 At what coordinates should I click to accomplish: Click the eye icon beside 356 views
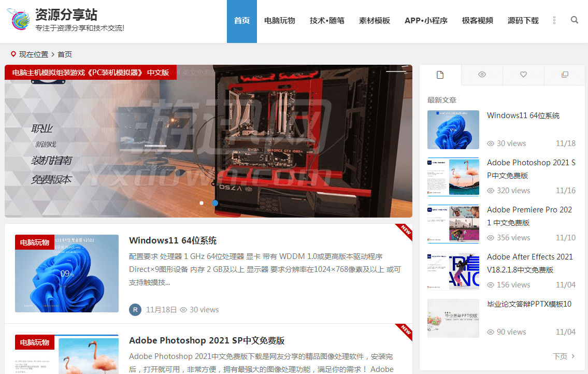pos(491,238)
